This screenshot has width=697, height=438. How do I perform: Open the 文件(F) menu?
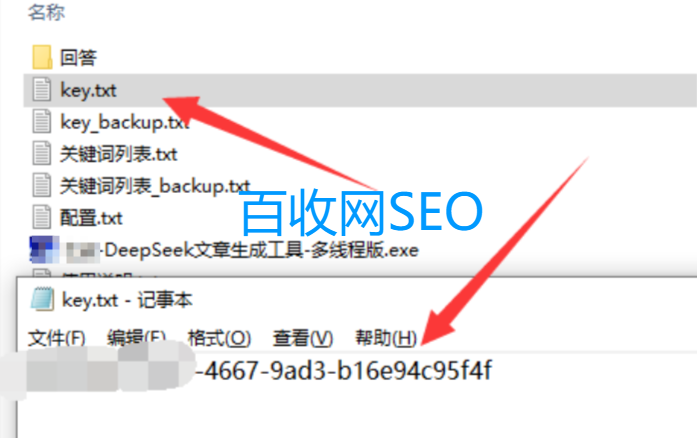56,339
